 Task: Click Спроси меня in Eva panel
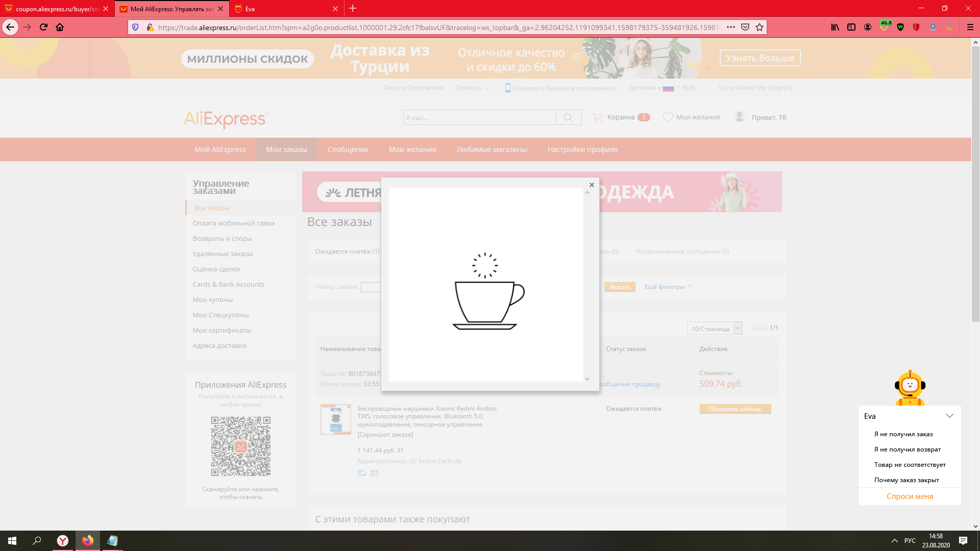(x=910, y=496)
